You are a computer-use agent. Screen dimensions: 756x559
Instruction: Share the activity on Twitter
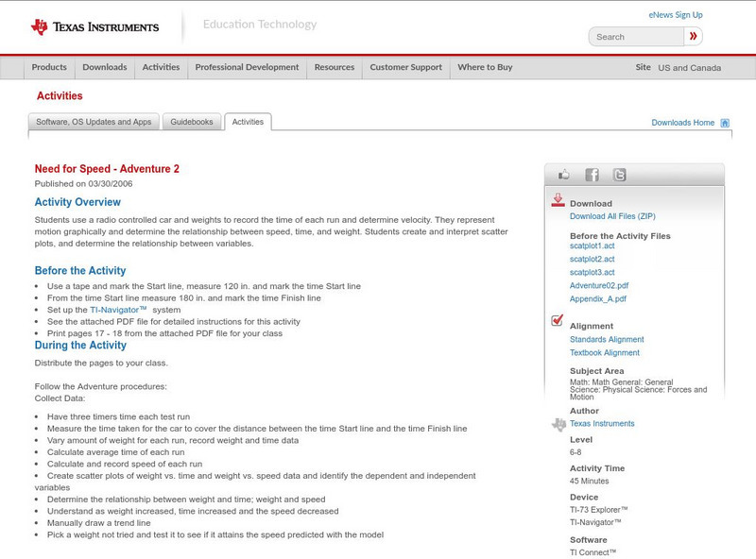coord(619,175)
